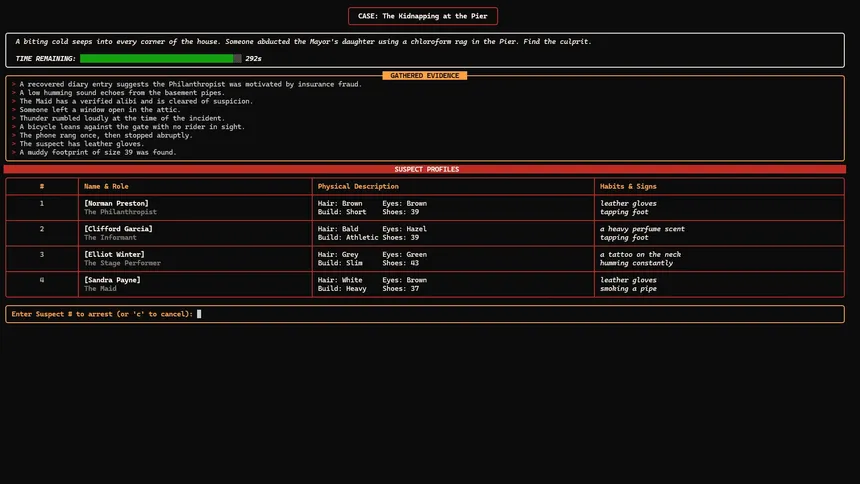Image resolution: width=860 pixels, height=484 pixels.
Task: Click the case title banner at top
Action: pos(422,16)
